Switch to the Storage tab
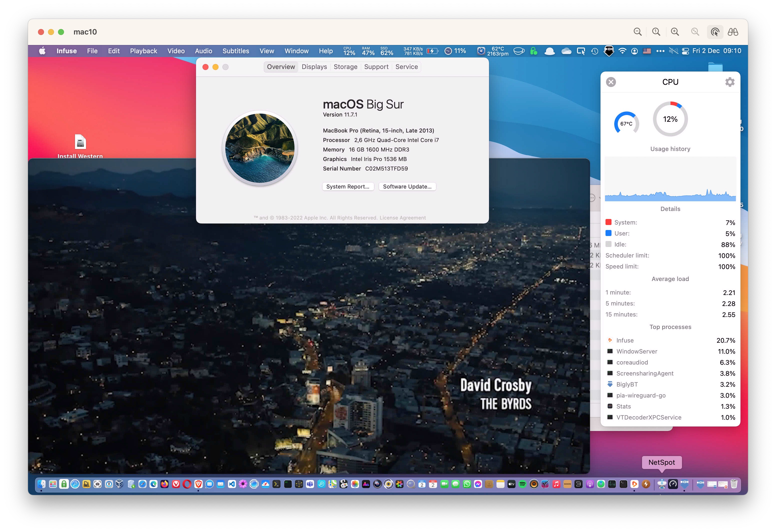Image resolution: width=776 pixels, height=532 pixels. [x=345, y=67]
